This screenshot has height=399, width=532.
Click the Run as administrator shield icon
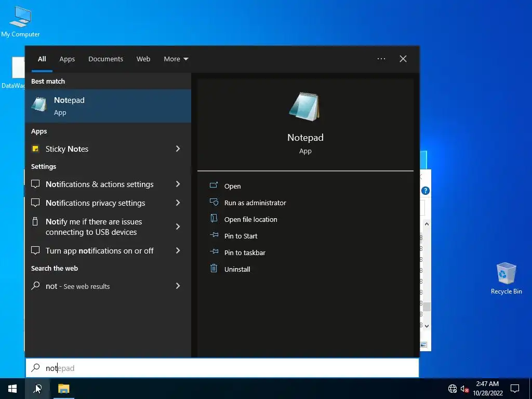[x=214, y=202]
